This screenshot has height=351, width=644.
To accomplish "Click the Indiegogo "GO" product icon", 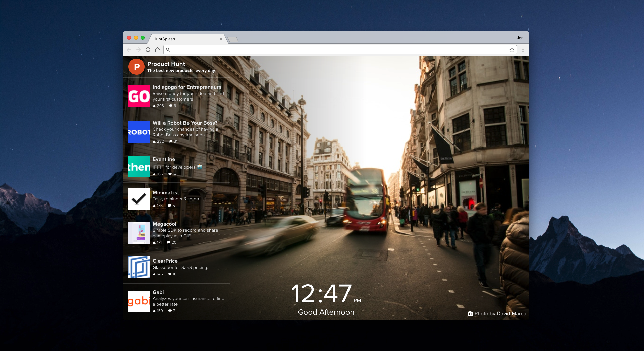I will pos(139,97).
